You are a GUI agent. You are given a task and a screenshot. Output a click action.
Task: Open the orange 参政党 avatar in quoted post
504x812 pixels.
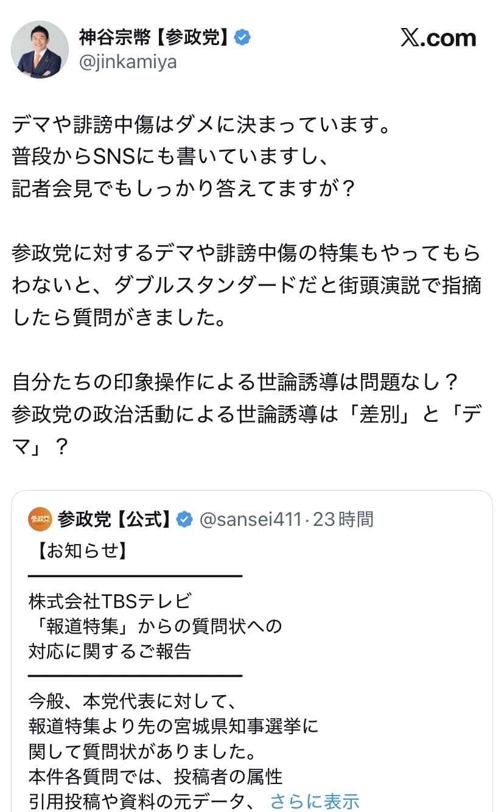40,519
